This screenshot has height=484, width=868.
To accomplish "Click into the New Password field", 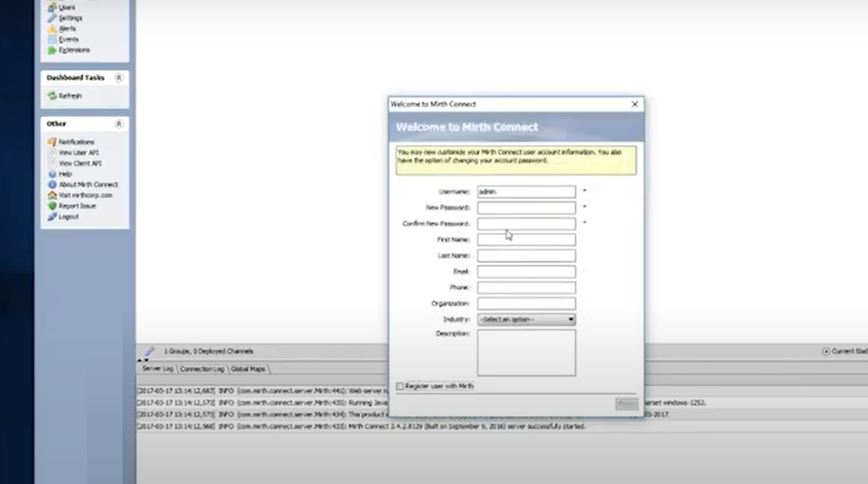I will tap(526, 208).
